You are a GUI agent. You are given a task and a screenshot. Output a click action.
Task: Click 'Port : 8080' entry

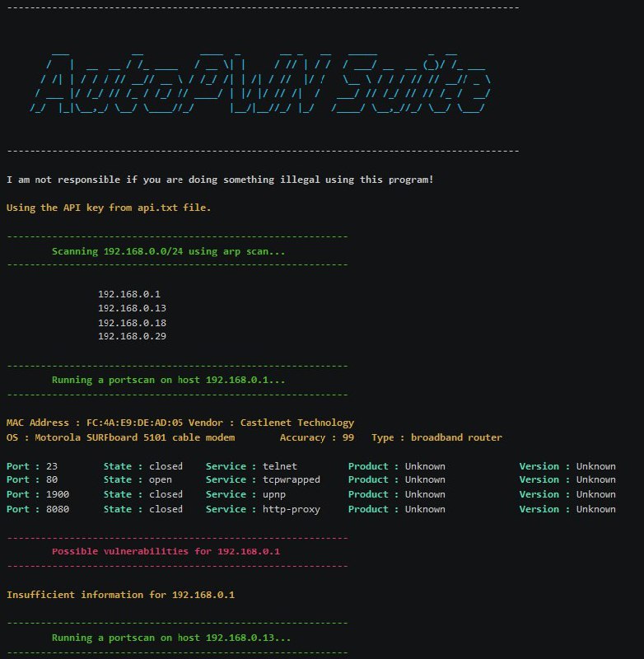[38, 509]
